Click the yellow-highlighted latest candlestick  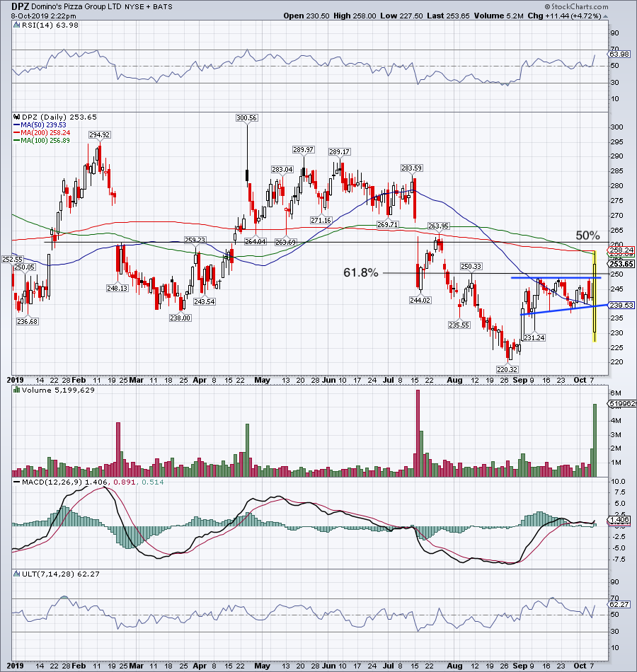pyautogui.click(x=595, y=296)
